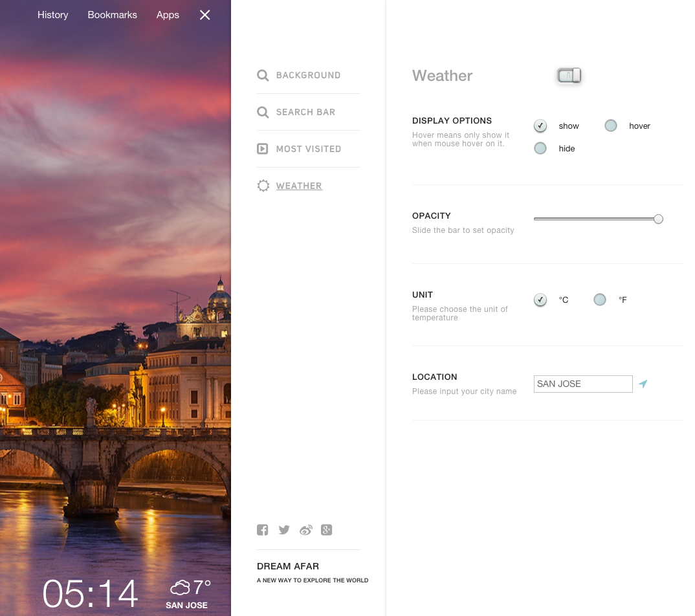Open the Twitter share icon
Viewport: 695px width, 616px height.
[x=284, y=529]
